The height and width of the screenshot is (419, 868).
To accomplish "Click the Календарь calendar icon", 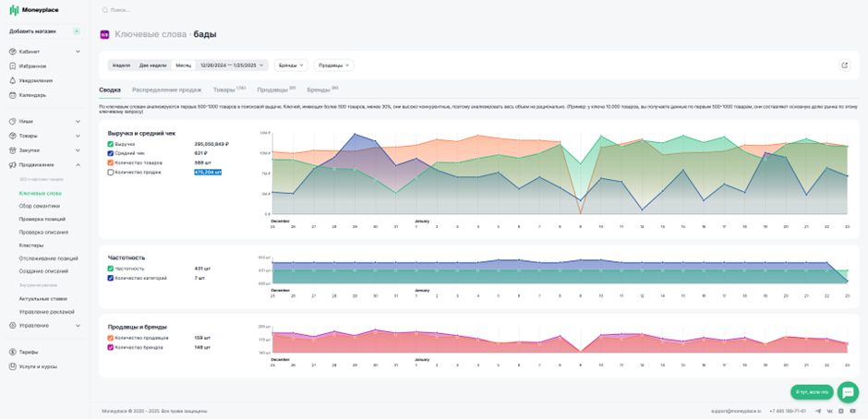I will click(13, 95).
